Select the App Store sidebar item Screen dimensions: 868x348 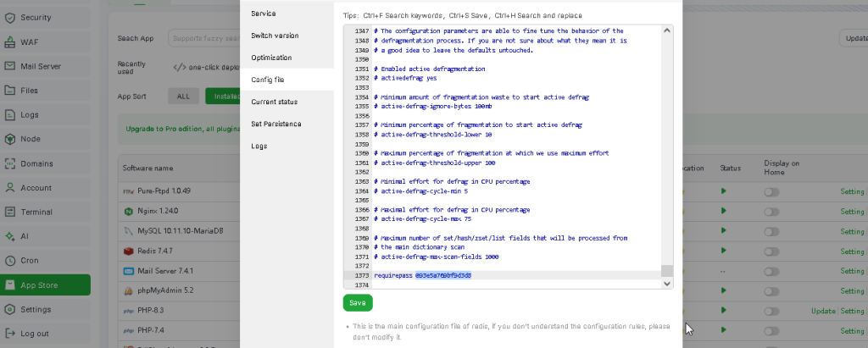tap(46, 285)
